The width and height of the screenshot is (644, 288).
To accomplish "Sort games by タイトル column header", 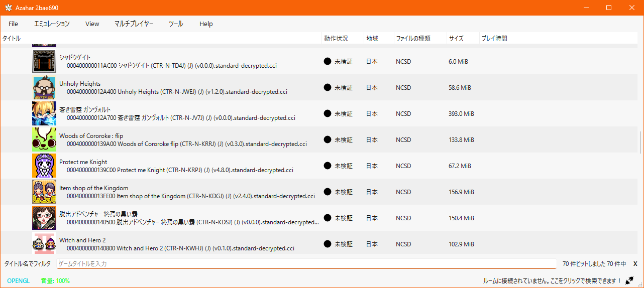I will click(x=12, y=38).
